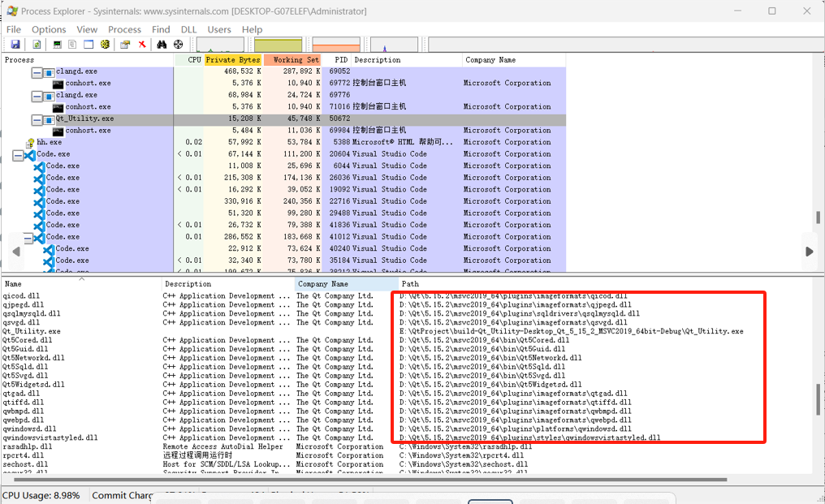Open the View menu
This screenshot has height=504, width=825.
point(87,29)
